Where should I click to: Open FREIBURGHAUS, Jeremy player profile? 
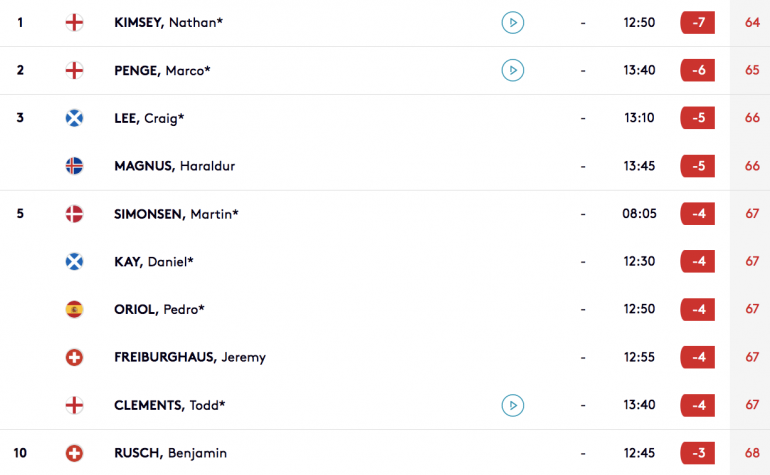click(x=190, y=357)
